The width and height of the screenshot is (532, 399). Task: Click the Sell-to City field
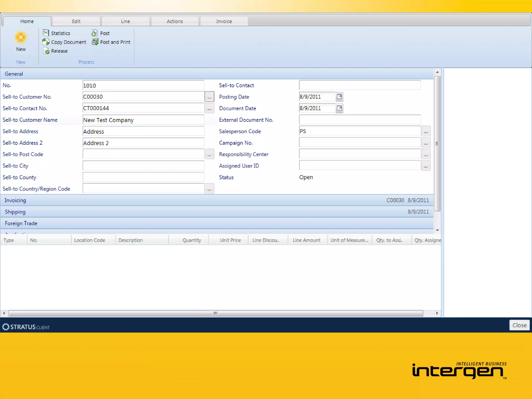[143, 166]
